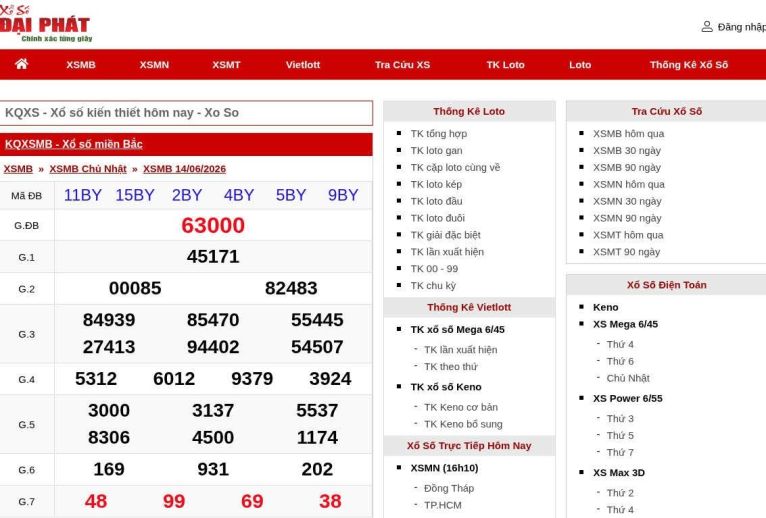The width and height of the screenshot is (766, 518).
Task: Open XS Power 6/55 link
Action: (x=628, y=398)
